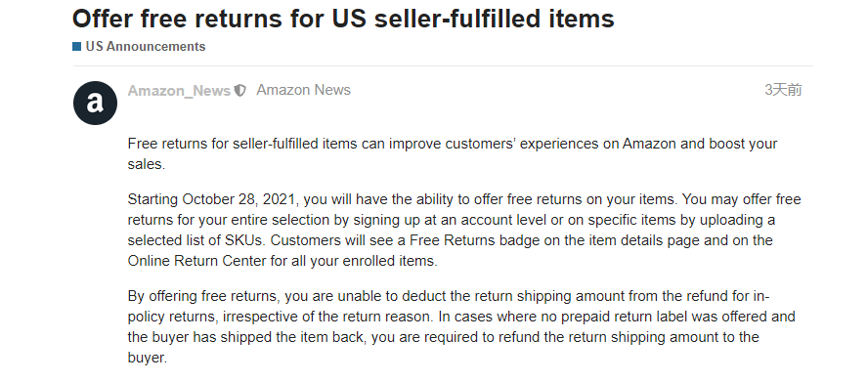Image resolution: width=868 pixels, height=382 pixels.
Task: Click the 'Online Return Center' text
Action: pos(197,261)
